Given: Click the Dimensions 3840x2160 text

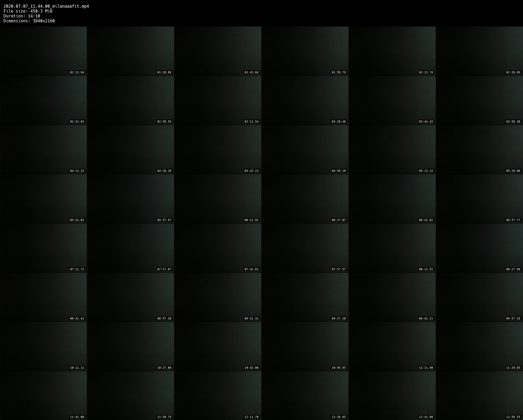Looking at the screenshot, I should point(29,21).
